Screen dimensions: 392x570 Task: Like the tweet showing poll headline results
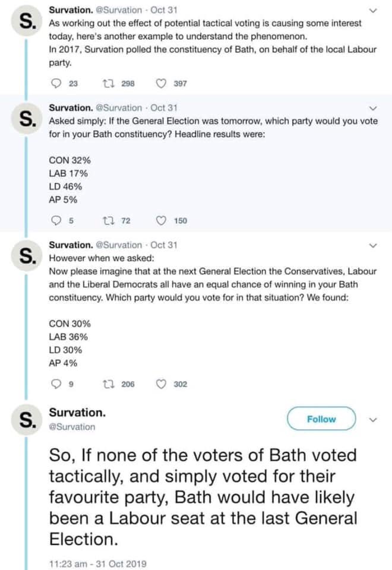pos(160,221)
